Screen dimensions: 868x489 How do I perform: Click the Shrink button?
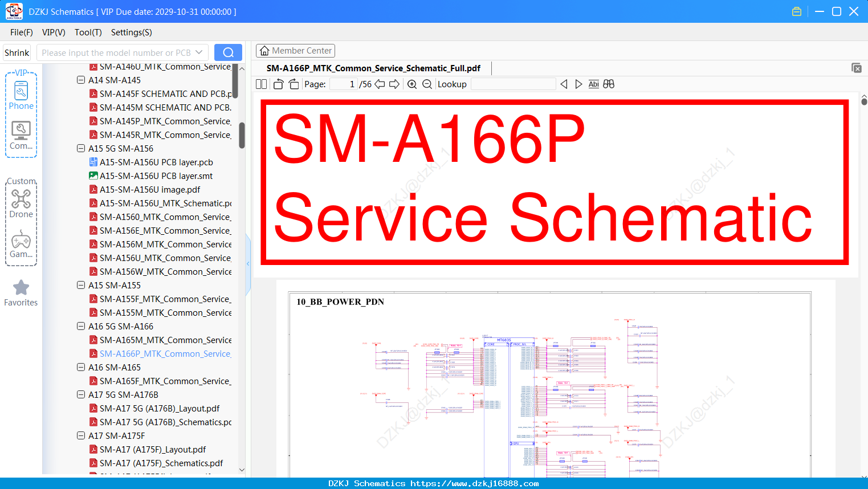tap(17, 52)
